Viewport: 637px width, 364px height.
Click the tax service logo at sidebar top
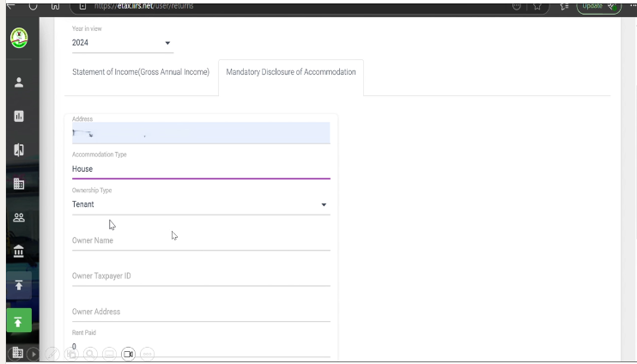click(19, 39)
